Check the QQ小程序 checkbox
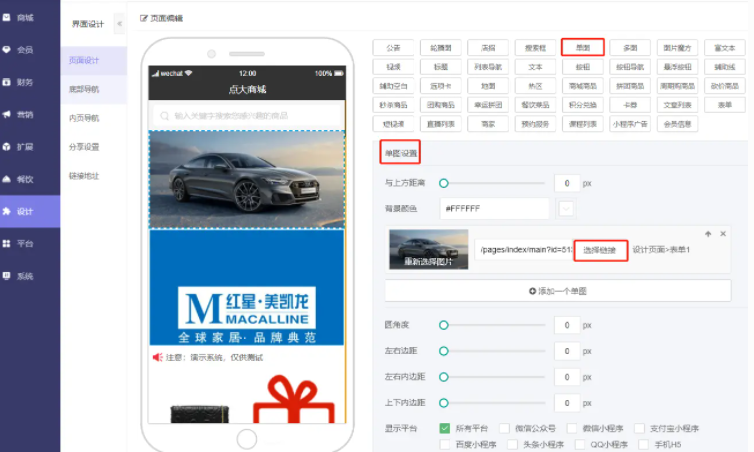This screenshot has height=452, width=754. 580,444
